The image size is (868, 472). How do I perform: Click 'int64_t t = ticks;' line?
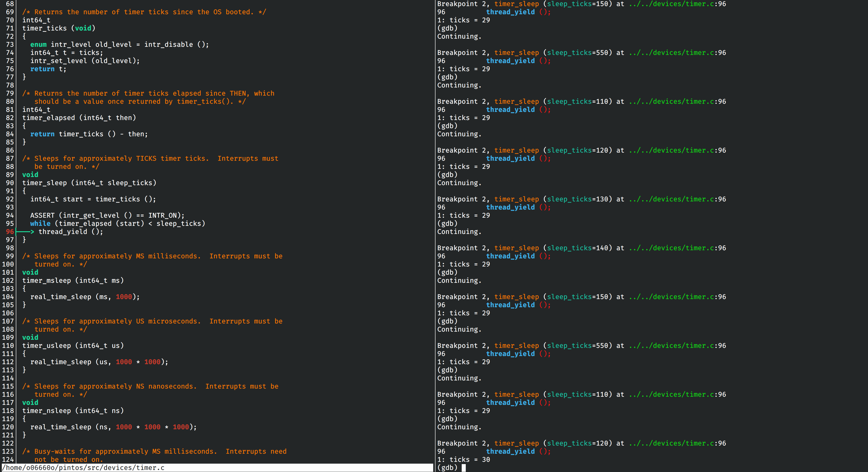click(67, 53)
